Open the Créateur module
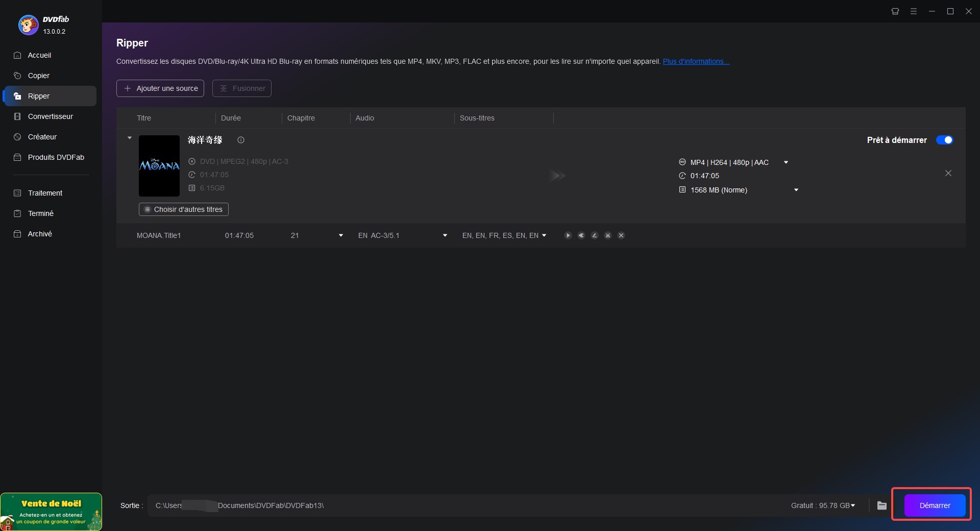Image resolution: width=980 pixels, height=531 pixels. pos(50,137)
